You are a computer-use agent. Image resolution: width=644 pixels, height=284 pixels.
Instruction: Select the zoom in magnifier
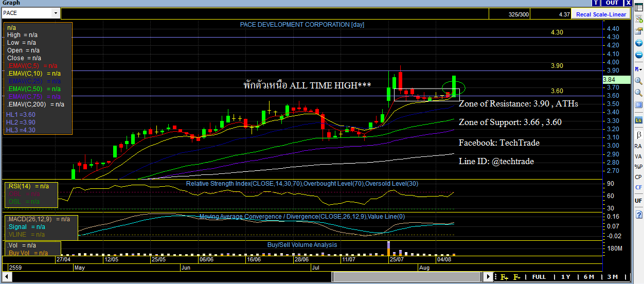[x=638, y=81]
